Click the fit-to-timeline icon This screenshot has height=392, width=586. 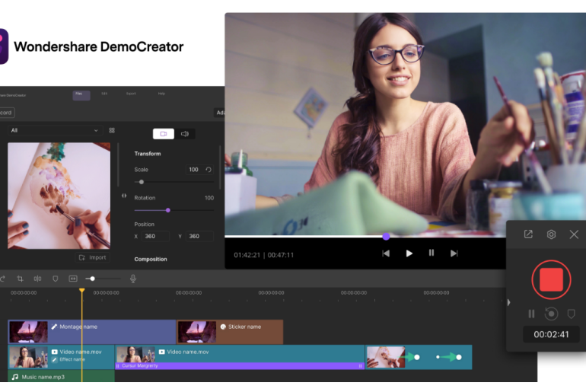point(73,279)
